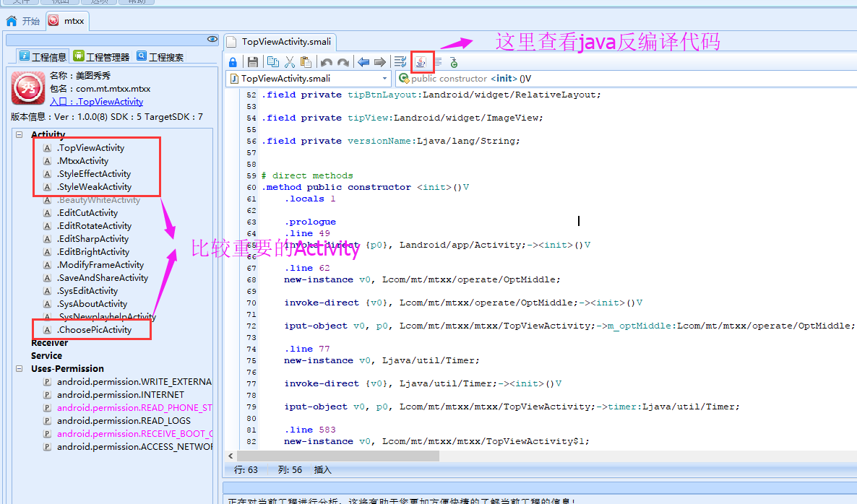Click the '.locals 1' code line

309,199
